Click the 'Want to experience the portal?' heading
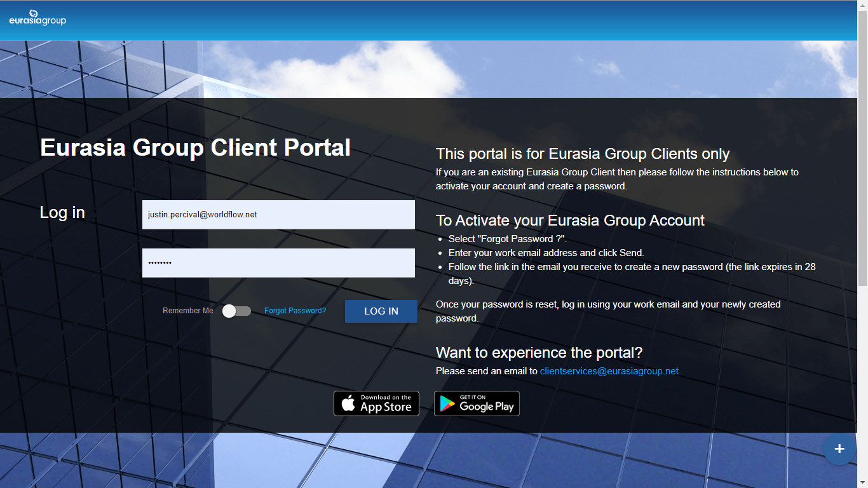 [539, 352]
